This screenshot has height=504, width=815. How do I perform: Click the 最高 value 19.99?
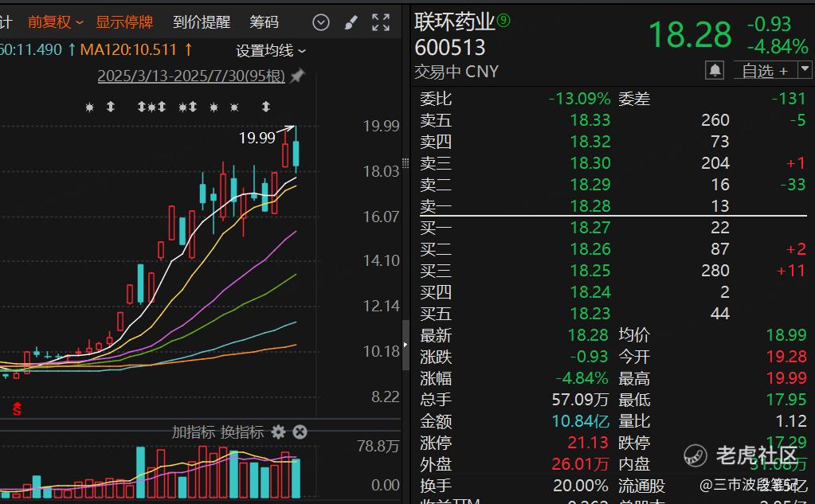click(x=786, y=377)
